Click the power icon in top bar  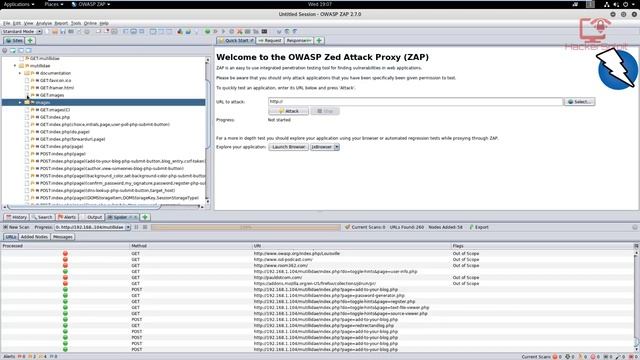(625, 4)
